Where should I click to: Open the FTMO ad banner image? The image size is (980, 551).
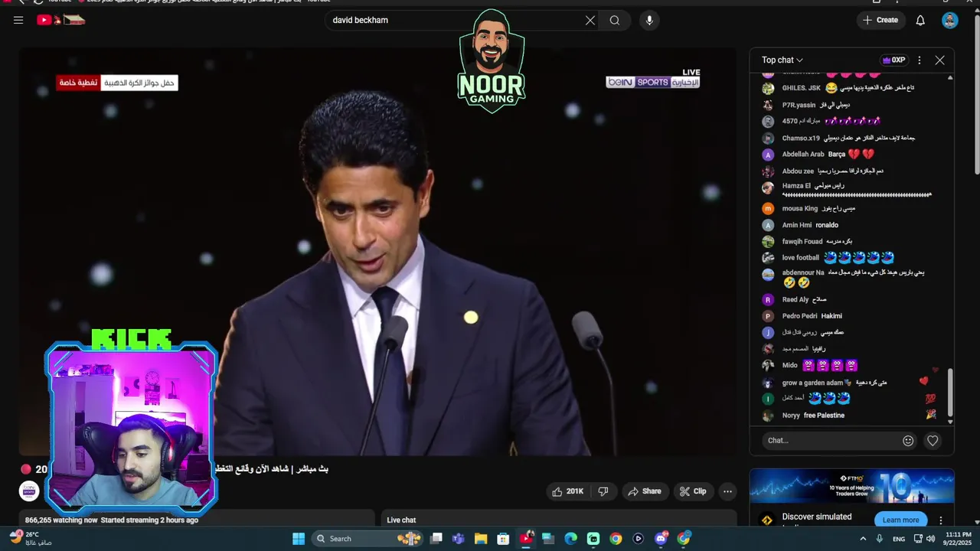851,487
